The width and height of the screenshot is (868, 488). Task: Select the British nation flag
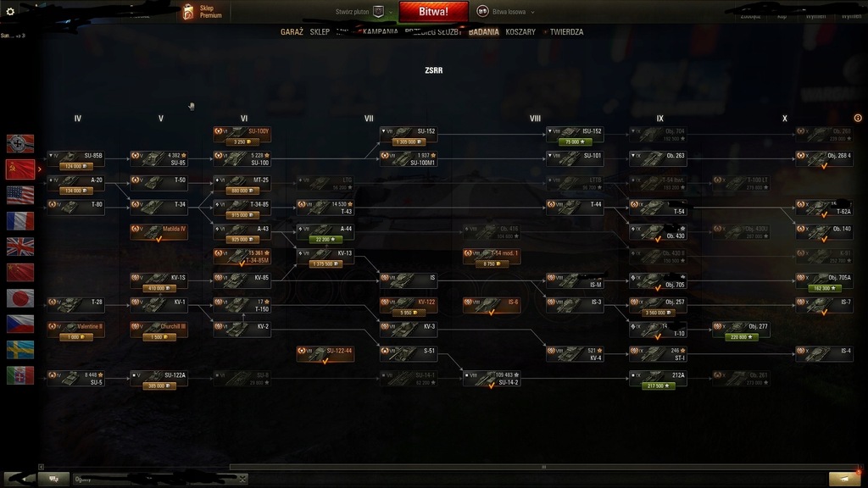click(x=20, y=247)
